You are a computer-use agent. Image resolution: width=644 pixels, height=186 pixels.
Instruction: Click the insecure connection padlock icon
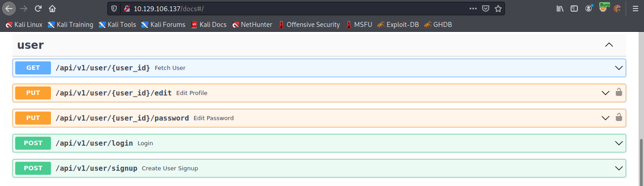127,9
